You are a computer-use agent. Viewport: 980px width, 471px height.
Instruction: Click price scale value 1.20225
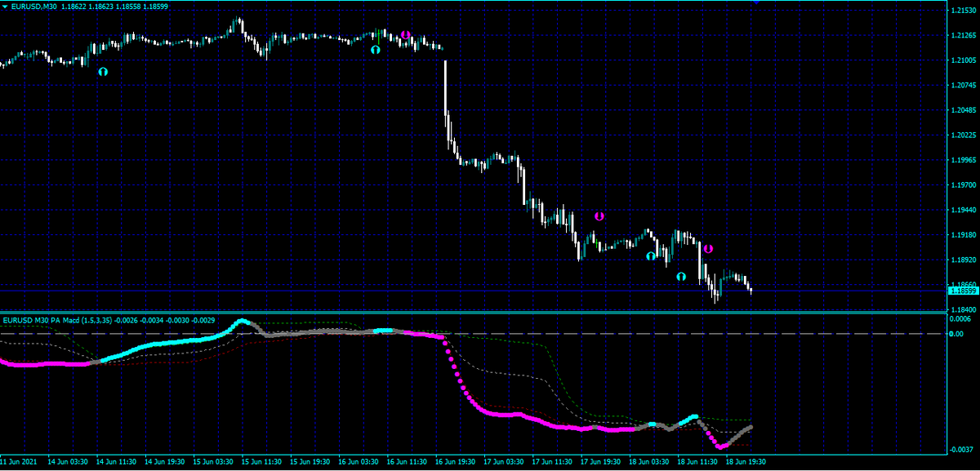click(963, 135)
